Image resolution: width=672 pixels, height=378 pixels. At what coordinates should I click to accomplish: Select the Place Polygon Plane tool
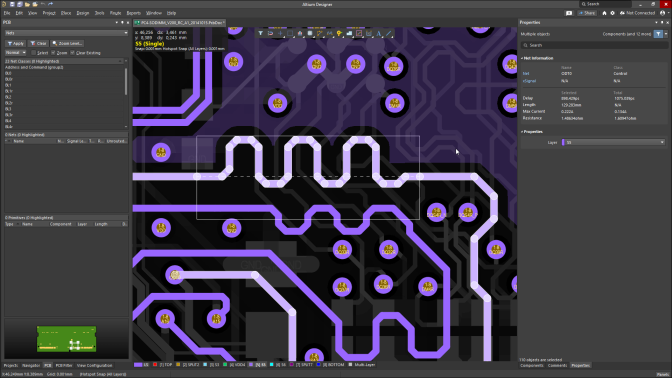click(x=349, y=33)
